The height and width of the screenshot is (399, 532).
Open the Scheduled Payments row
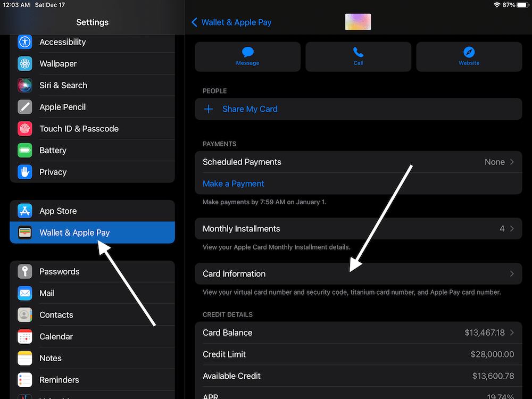pos(358,162)
